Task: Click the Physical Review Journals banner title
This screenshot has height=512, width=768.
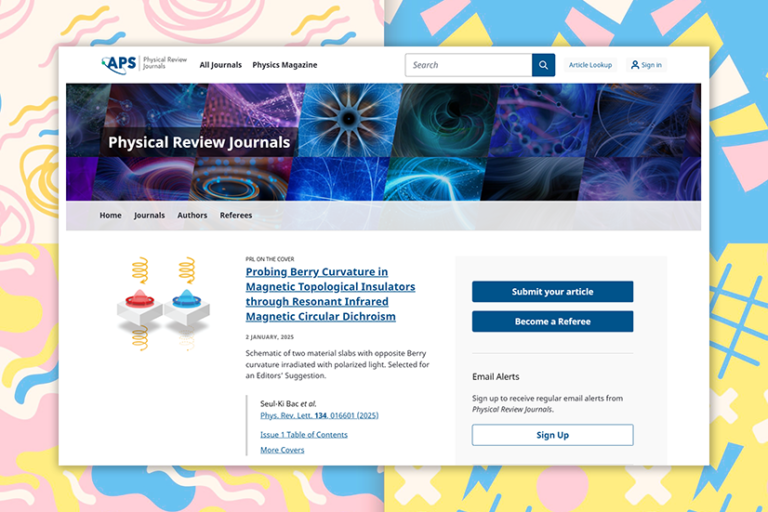Action: [199, 142]
